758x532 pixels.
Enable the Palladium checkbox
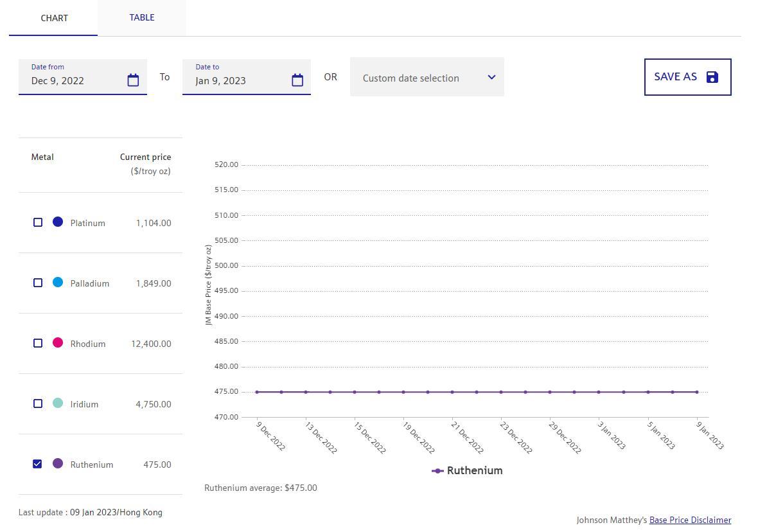pyautogui.click(x=38, y=283)
